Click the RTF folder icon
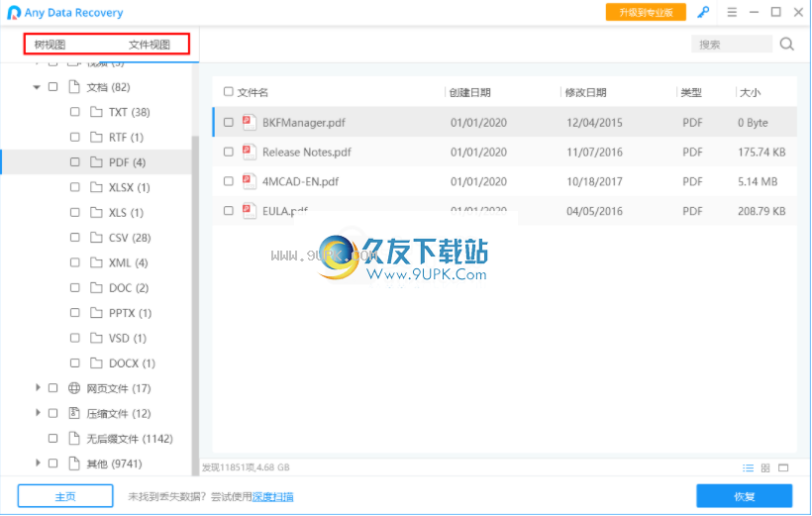Image resolution: width=812 pixels, height=516 pixels. tap(96, 137)
